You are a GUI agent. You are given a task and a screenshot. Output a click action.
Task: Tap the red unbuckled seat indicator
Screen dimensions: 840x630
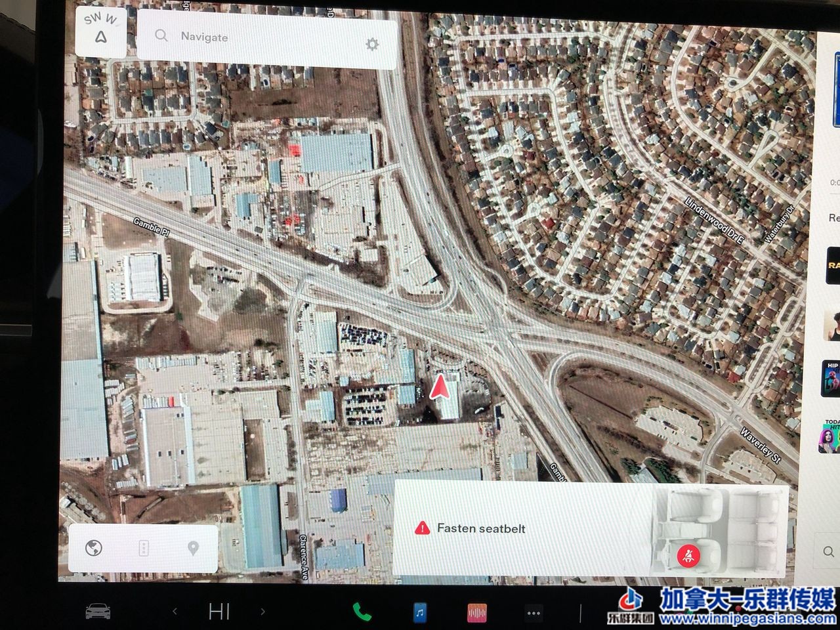pos(688,556)
